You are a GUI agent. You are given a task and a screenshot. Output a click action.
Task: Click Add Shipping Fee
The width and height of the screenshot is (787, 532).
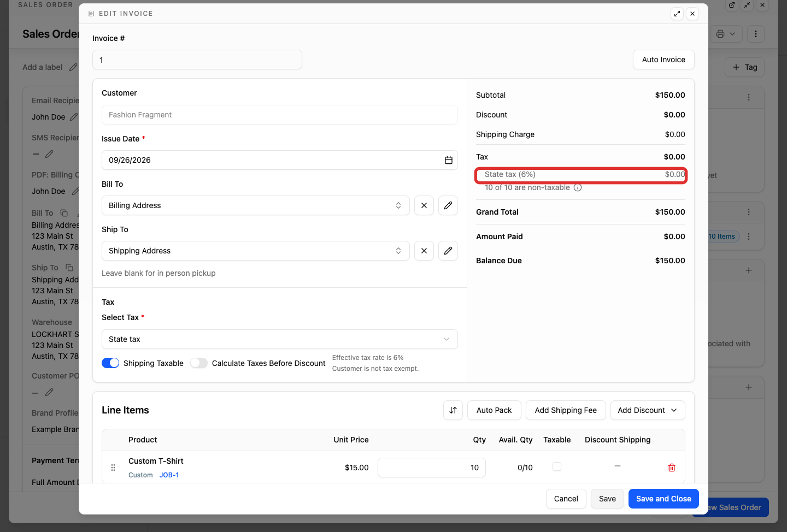click(x=566, y=410)
